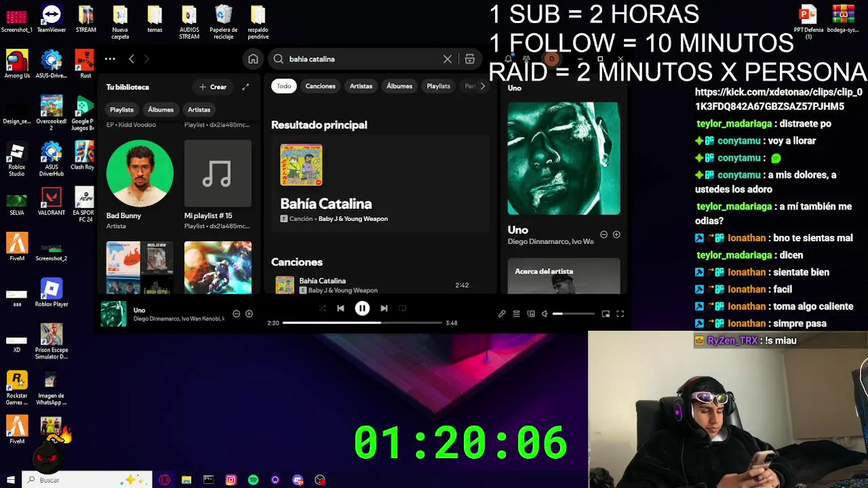868x488 pixels.
Task: Skip to next track
Action: tap(384, 308)
